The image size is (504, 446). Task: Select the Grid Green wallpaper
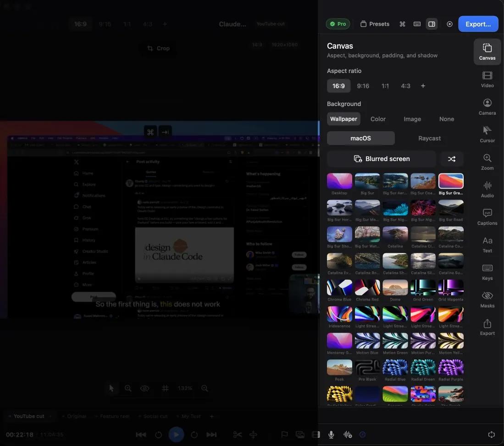tap(423, 288)
